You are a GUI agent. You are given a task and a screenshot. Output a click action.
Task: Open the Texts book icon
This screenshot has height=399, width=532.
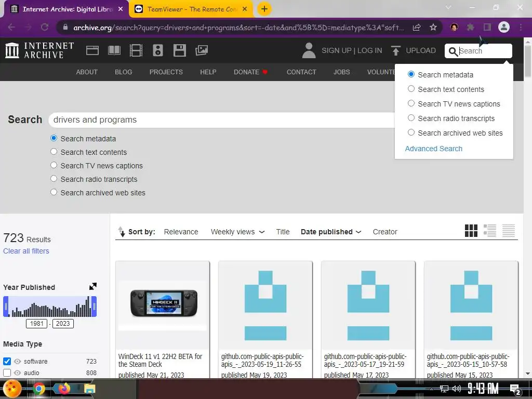[x=114, y=50]
